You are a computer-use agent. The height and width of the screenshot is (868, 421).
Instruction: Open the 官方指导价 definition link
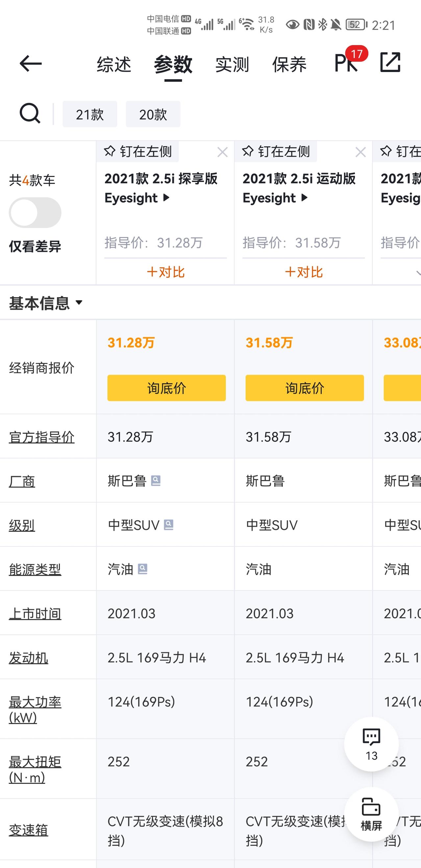coord(42,437)
